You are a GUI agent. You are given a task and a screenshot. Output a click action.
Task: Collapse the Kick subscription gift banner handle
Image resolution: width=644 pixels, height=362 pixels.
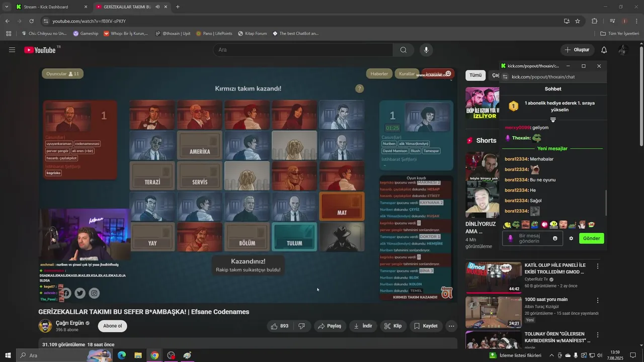coord(553,120)
